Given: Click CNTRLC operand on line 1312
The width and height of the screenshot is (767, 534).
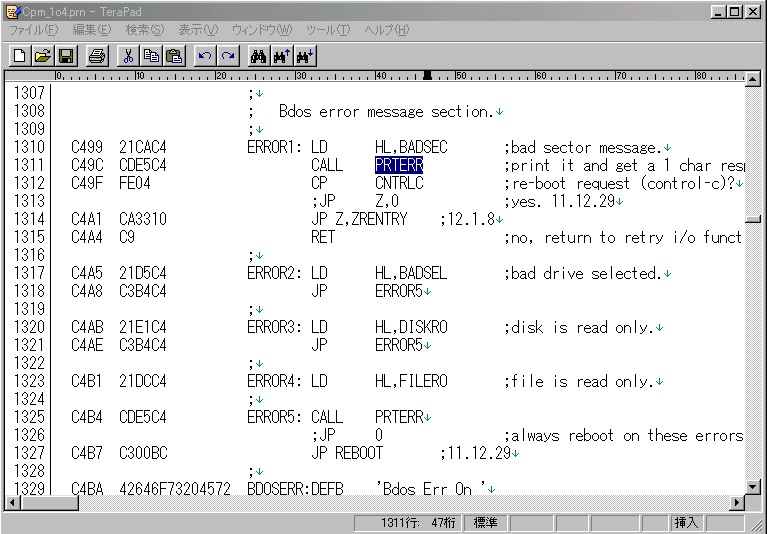Looking at the screenshot, I should (399, 183).
